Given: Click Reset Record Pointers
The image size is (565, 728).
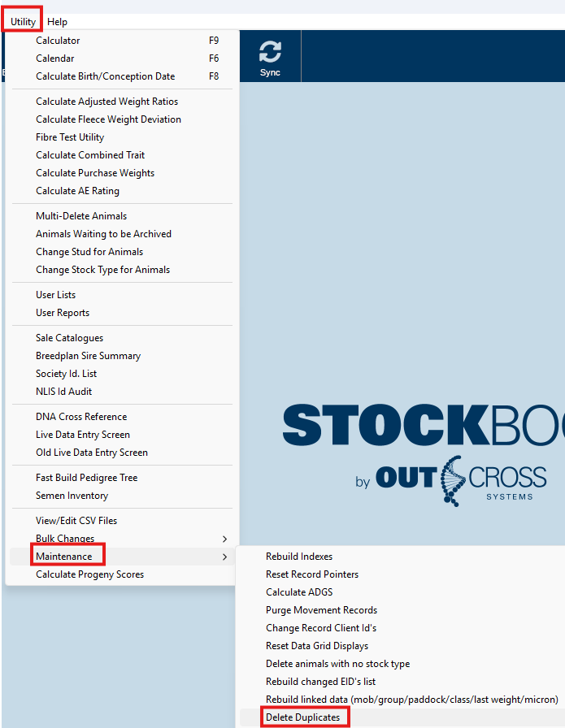Looking at the screenshot, I should [312, 574].
